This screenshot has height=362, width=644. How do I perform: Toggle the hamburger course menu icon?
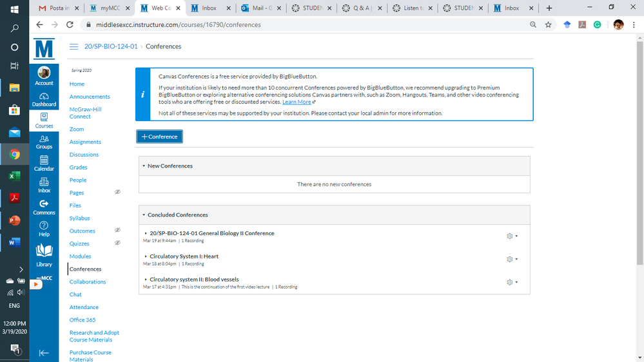click(x=73, y=46)
